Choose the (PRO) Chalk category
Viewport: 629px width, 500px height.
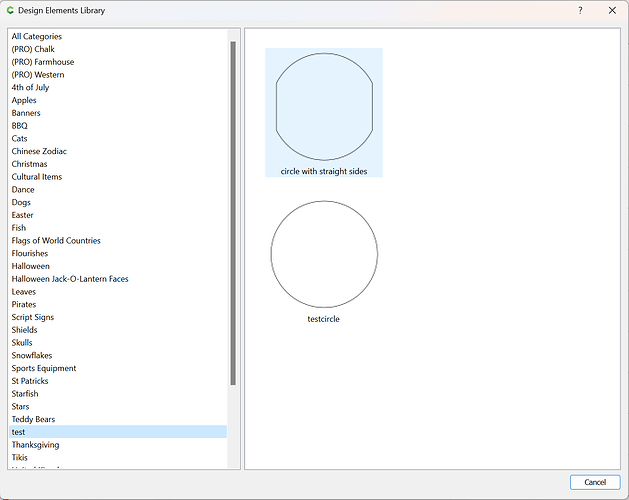118,49
